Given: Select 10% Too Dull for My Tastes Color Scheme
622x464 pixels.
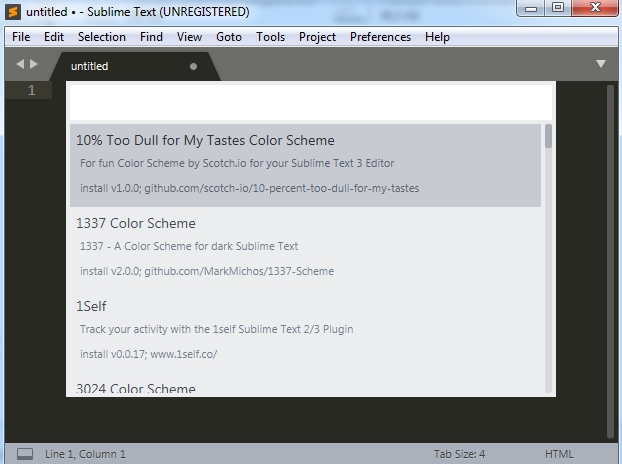Looking at the screenshot, I should tap(305, 165).
